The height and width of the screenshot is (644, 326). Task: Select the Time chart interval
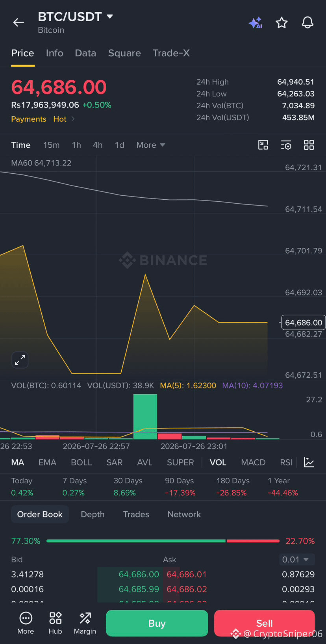(x=21, y=145)
